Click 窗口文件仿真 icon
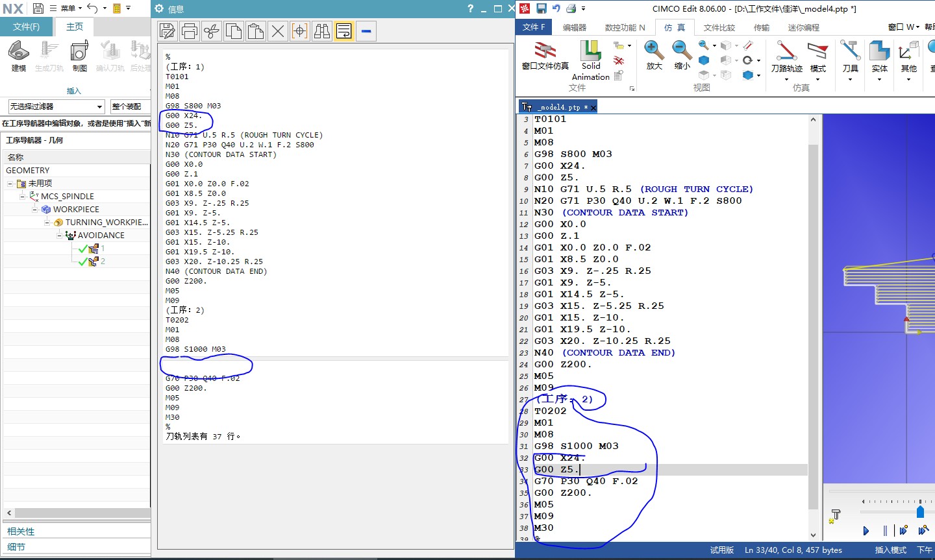The width and height of the screenshot is (935, 560). 545,56
